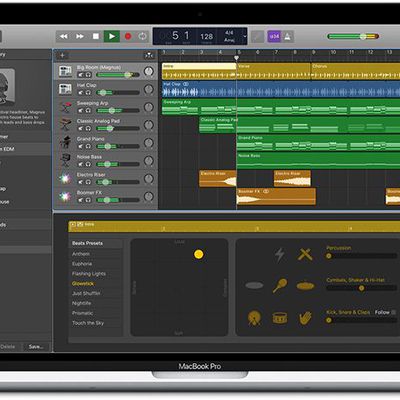Viewport: 400px width, 400px height.
Task: Select the Electro Riser track icon
Action: [65, 179]
